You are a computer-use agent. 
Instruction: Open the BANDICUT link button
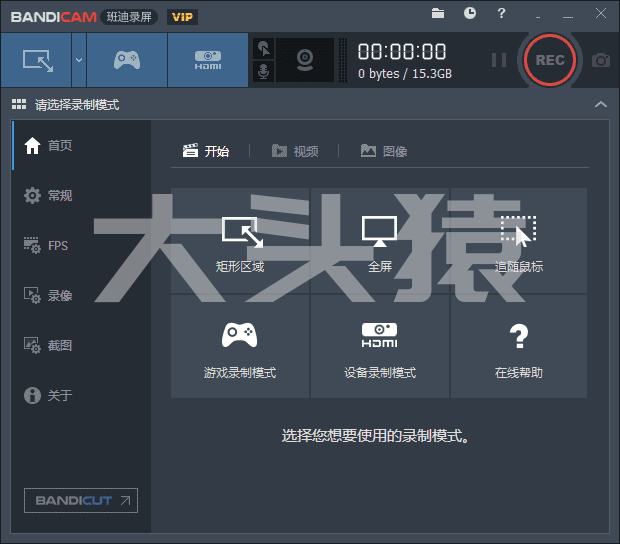pos(81,501)
